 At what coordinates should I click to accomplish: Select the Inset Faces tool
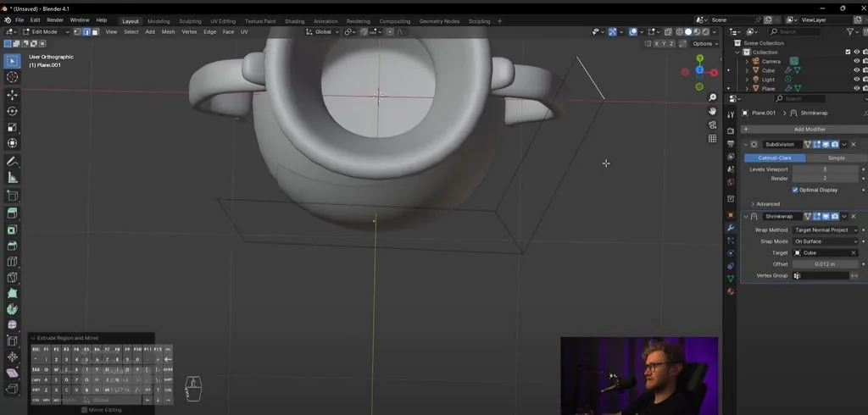pyautogui.click(x=12, y=230)
